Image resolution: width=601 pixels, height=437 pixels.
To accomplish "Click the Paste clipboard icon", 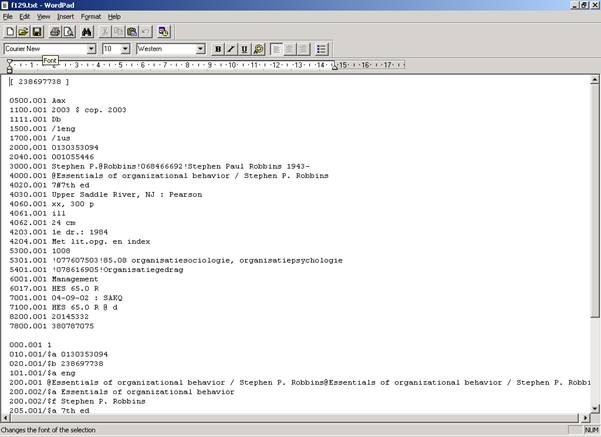I will pos(132,32).
